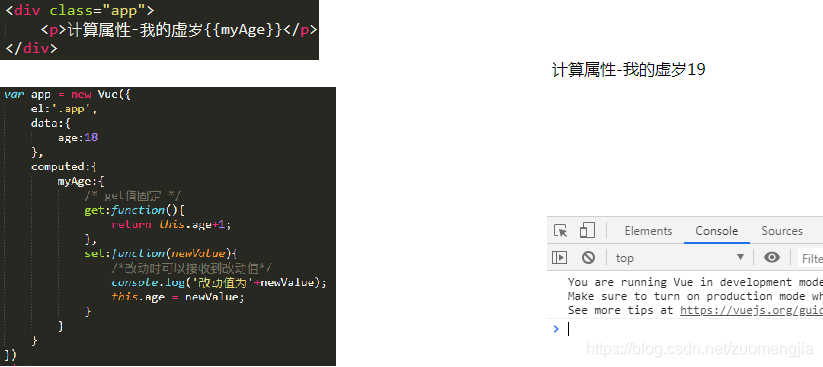Click the '<div class="app">' HTML line
Image resolution: width=823 pixels, height=367 pixels.
click(80, 11)
